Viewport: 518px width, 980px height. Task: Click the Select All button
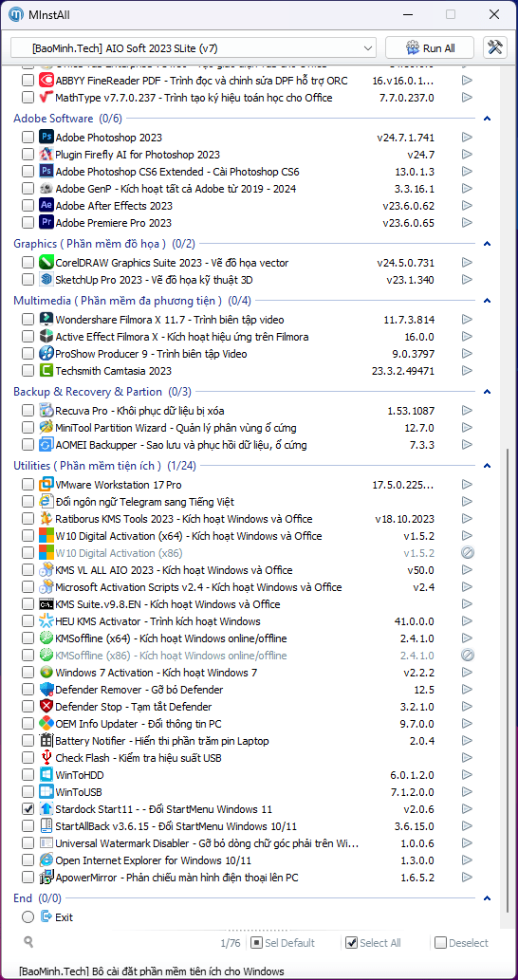373,942
